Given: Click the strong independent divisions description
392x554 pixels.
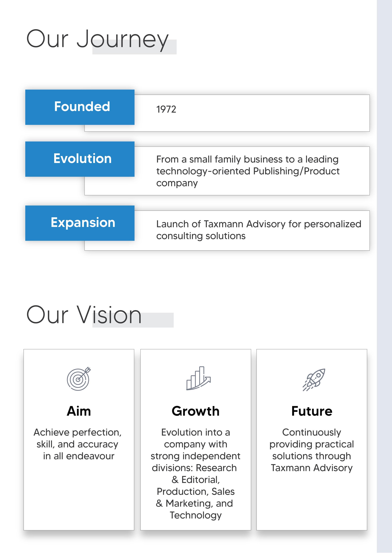Looking at the screenshot, I should click(195, 474).
